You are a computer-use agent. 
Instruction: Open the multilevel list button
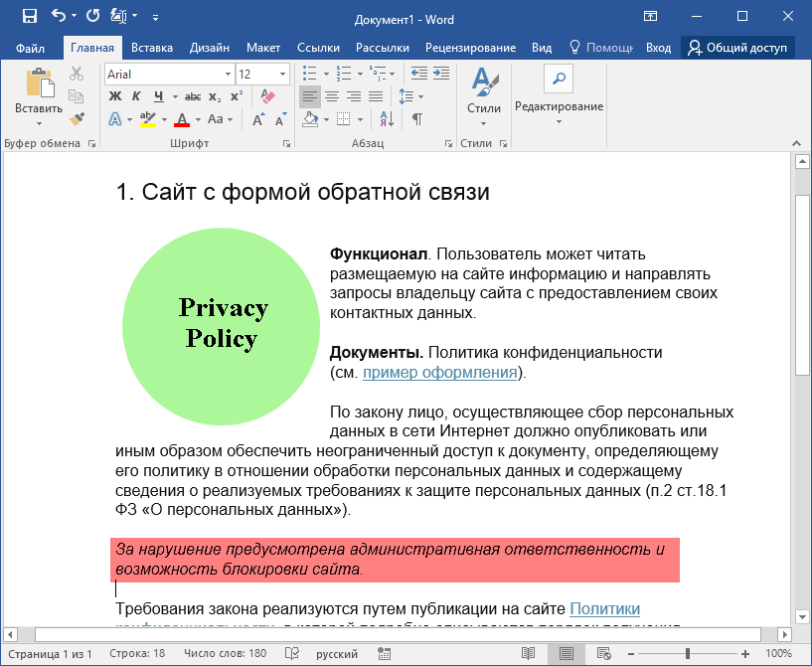378,74
